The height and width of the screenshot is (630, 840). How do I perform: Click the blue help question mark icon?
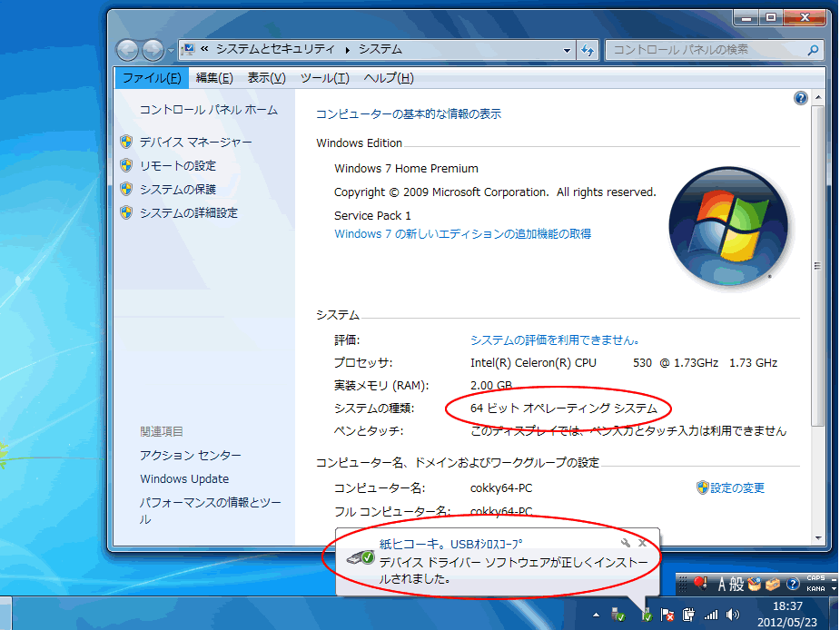800,98
